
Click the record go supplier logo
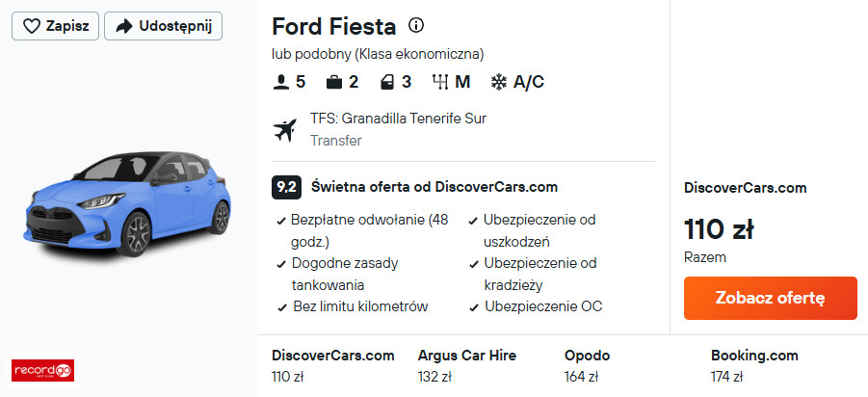coord(42,370)
